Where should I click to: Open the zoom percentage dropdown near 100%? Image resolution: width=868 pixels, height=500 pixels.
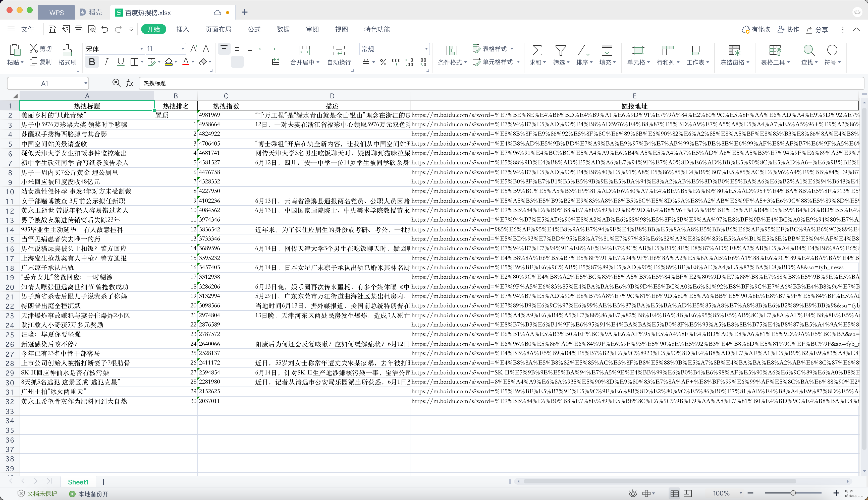pyautogui.click(x=741, y=493)
